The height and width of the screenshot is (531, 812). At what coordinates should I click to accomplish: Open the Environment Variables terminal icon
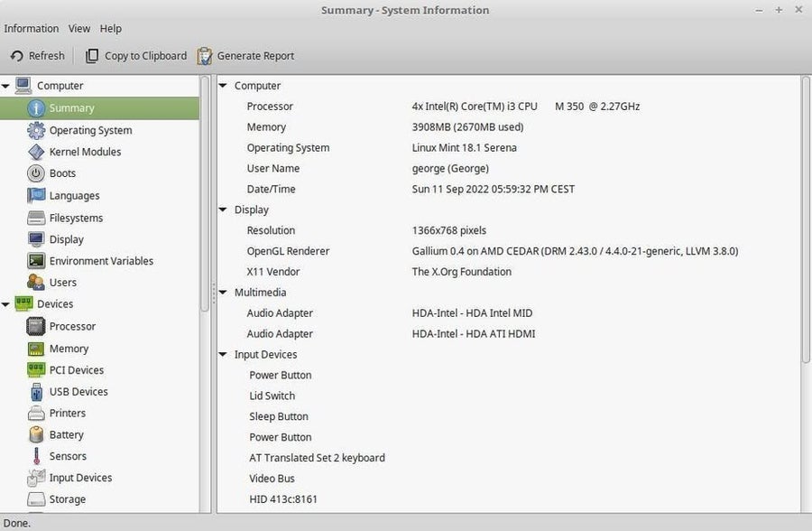36,260
